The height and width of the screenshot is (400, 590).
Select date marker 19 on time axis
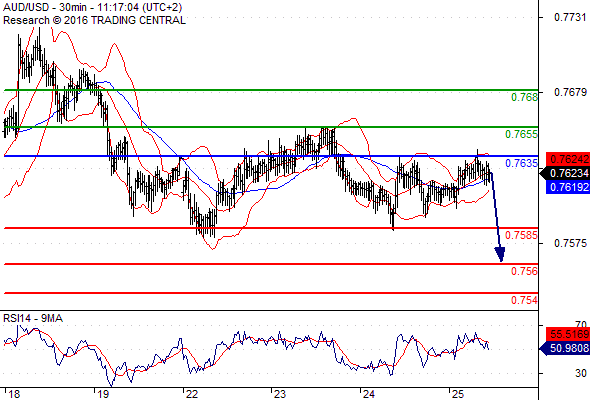(x=103, y=394)
